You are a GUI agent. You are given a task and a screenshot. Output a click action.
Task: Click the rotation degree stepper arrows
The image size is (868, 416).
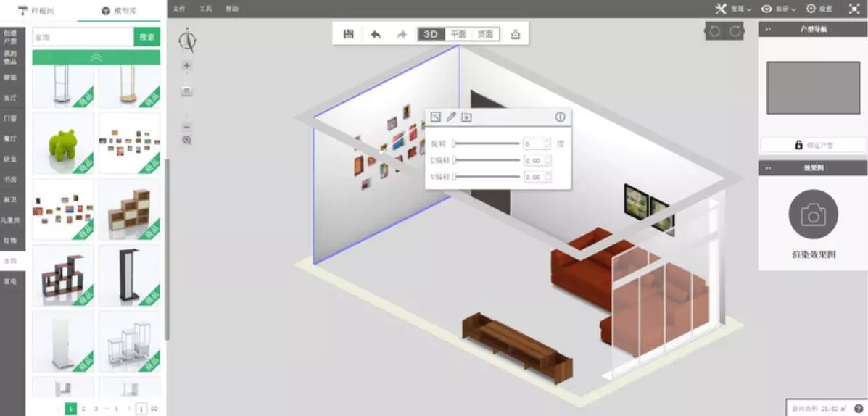point(547,143)
